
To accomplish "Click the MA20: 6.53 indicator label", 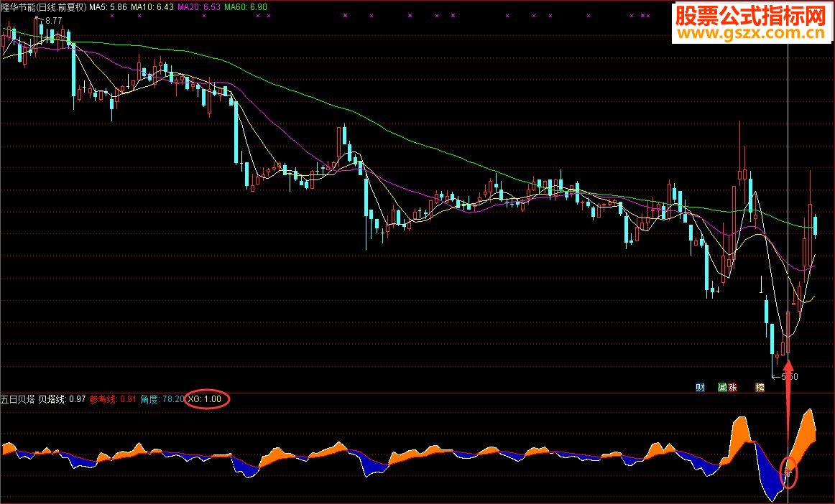I will (x=198, y=7).
